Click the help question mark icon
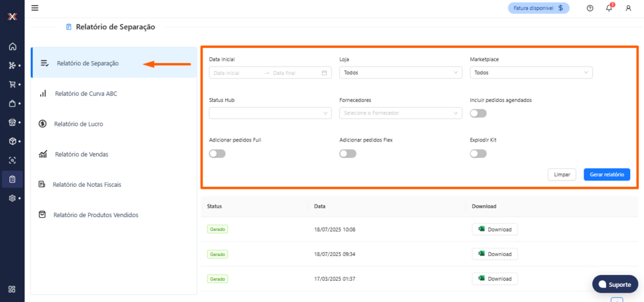Screen dimensions: 644x302 coord(589,8)
